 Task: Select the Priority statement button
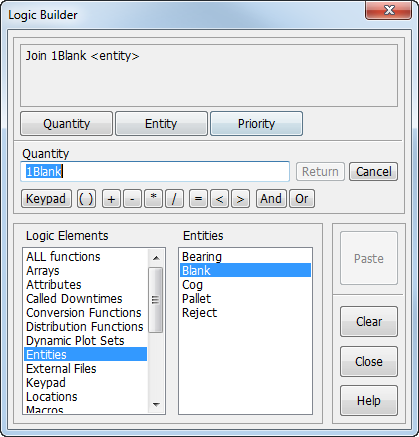click(x=256, y=124)
